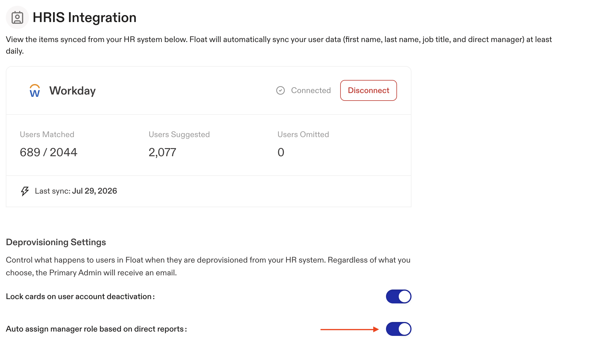Click the Users Omitted label
590x364 pixels.
[x=303, y=134]
